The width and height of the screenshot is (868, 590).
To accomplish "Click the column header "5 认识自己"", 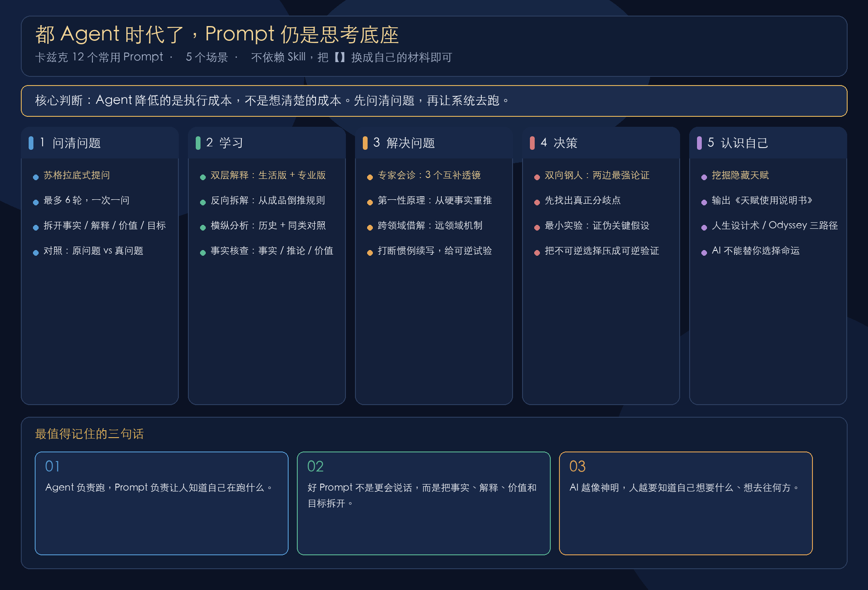I will [768, 143].
